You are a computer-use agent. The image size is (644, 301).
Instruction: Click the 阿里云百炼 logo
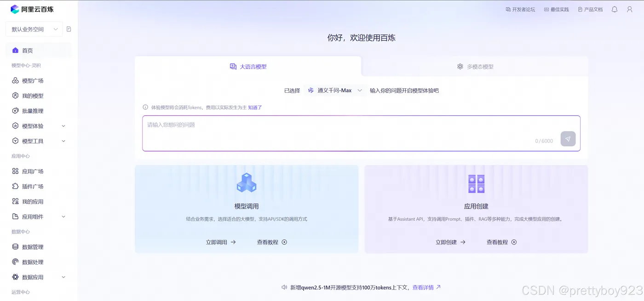(32, 9)
